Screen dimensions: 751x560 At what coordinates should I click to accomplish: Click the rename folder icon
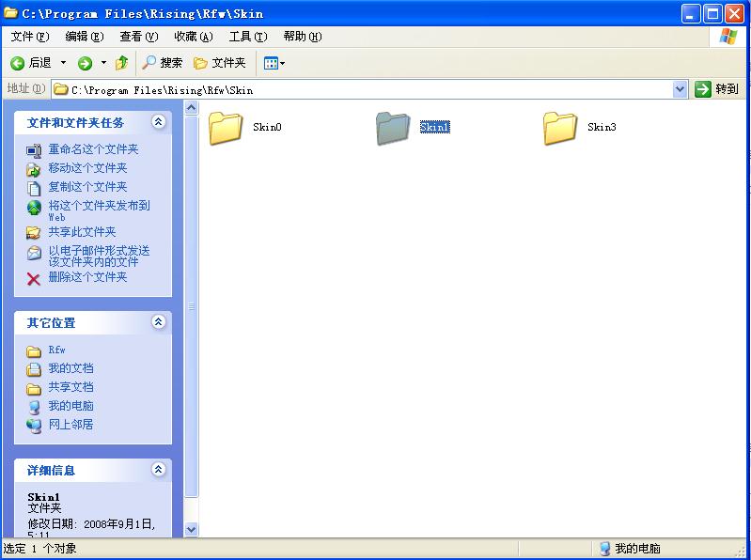coord(34,150)
